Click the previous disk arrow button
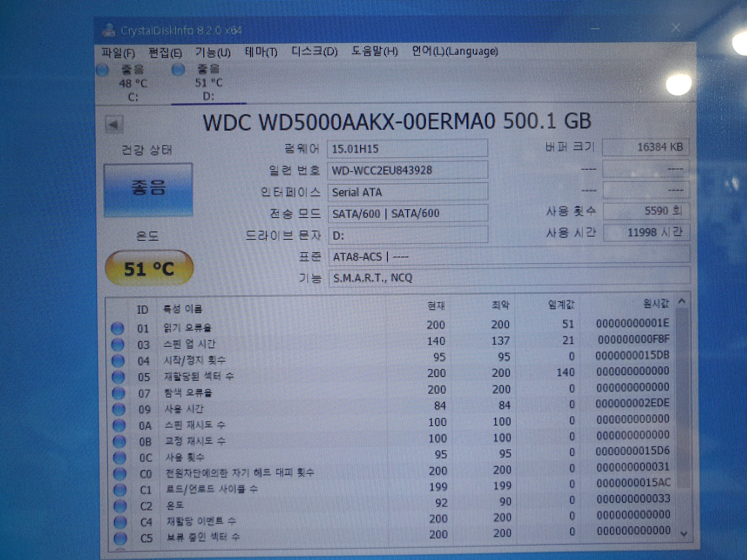747x560 pixels. click(x=114, y=125)
